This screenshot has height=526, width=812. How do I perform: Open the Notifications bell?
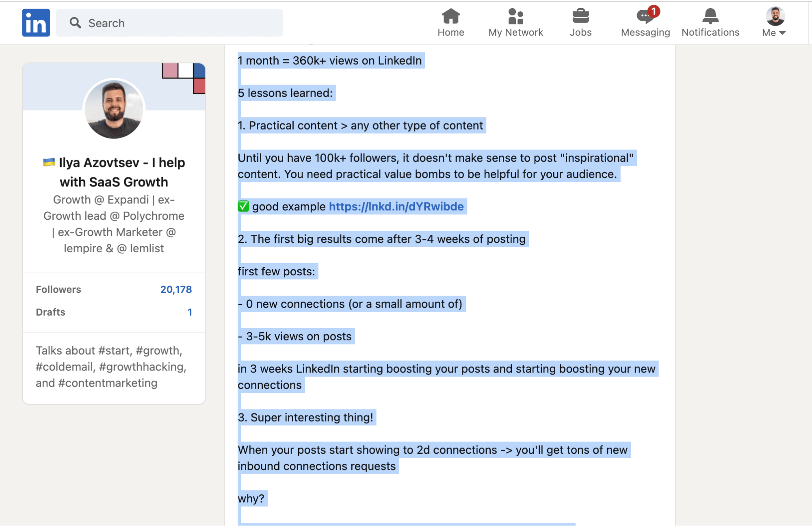(x=710, y=23)
